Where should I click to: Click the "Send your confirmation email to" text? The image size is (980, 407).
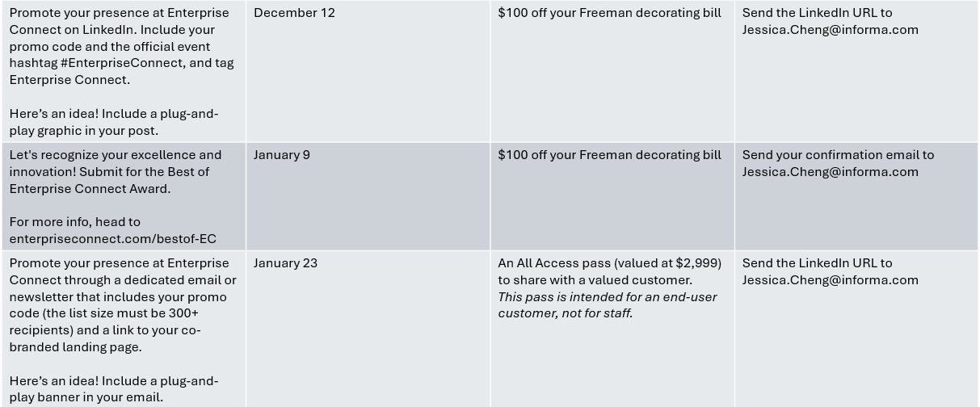(838, 155)
